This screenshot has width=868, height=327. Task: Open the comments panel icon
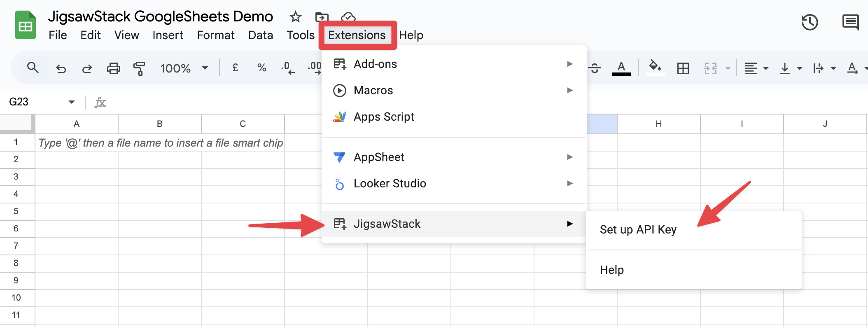tap(850, 22)
